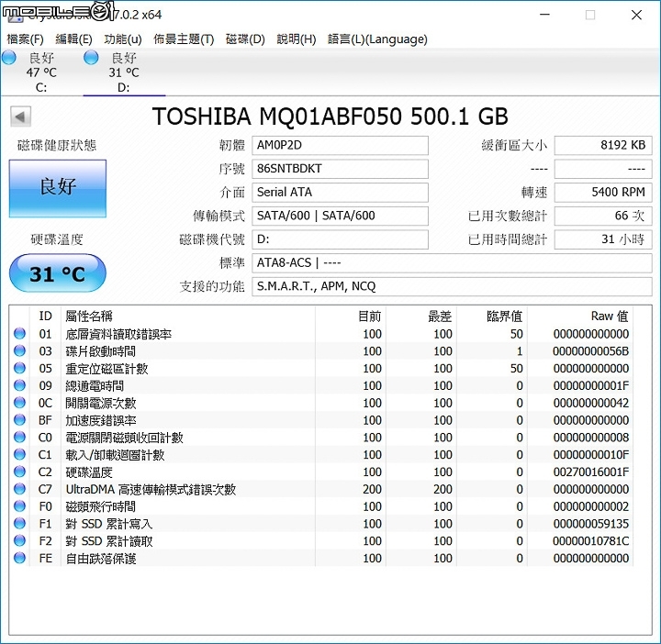Click status dot for attribute C1

[19, 454]
